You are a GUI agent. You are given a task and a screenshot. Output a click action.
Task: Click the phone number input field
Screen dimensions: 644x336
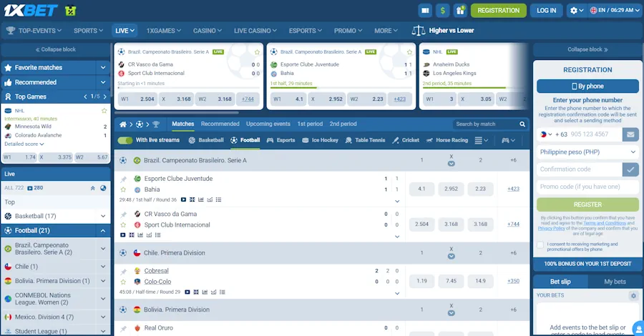point(595,134)
